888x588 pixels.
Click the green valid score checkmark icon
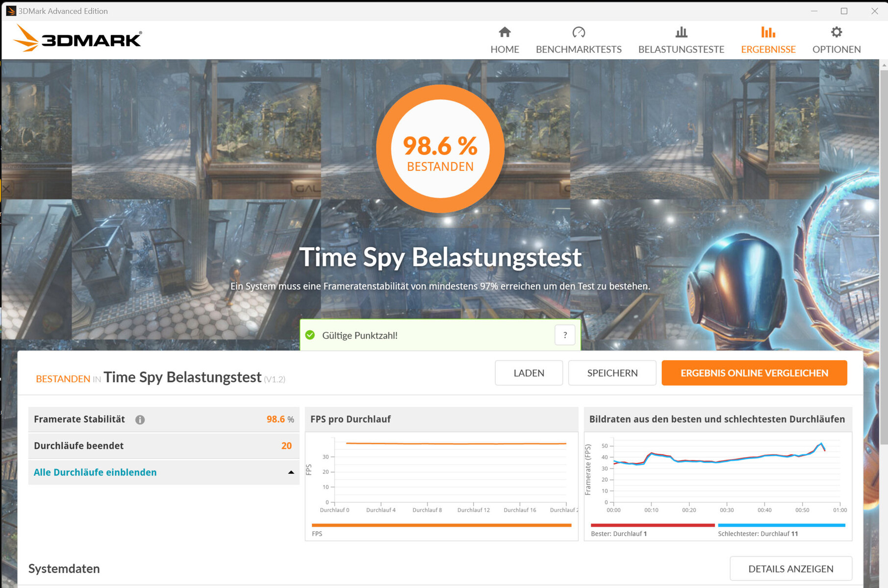click(310, 335)
